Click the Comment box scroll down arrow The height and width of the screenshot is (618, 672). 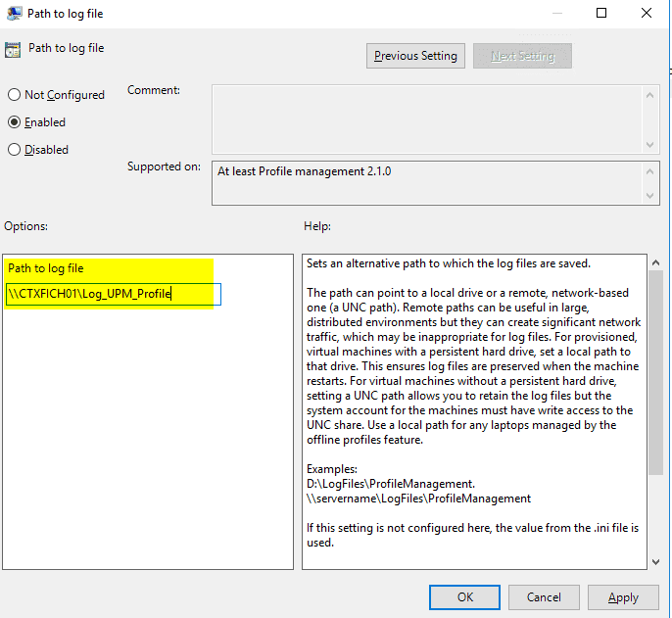[650, 144]
